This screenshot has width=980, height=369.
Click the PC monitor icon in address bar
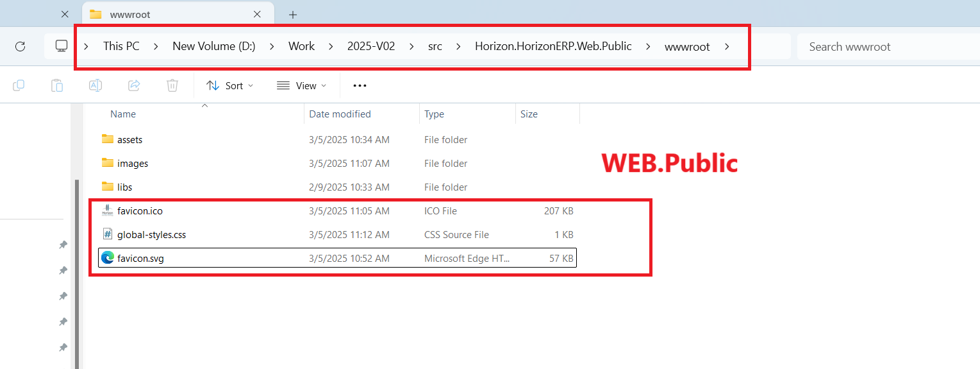(x=62, y=46)
